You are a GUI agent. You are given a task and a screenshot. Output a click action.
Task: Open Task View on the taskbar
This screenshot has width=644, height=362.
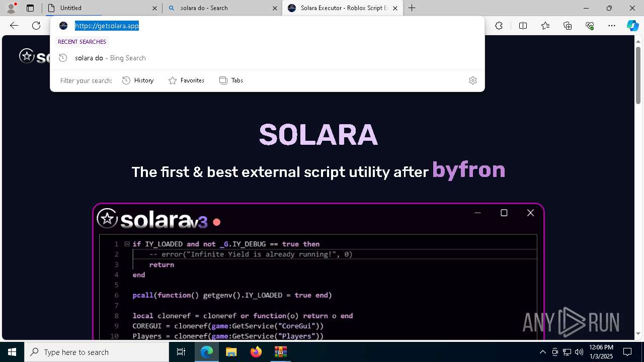click(x=182, y=352)
